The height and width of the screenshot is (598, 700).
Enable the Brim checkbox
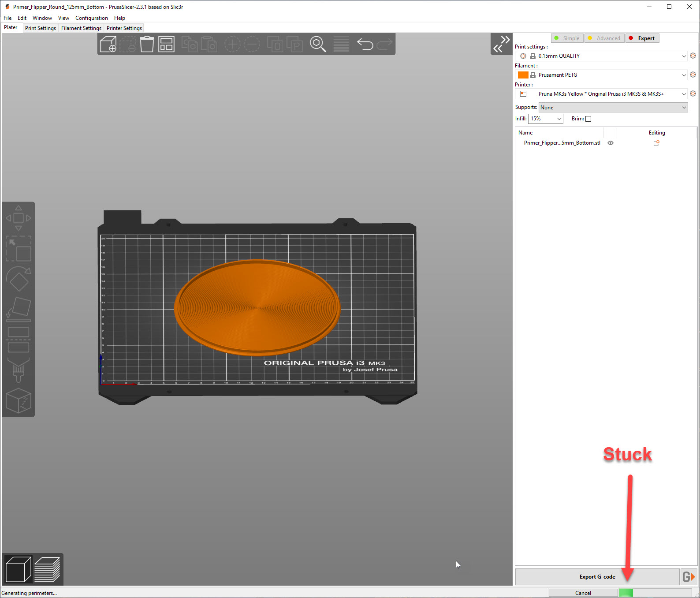coord(588,119)
